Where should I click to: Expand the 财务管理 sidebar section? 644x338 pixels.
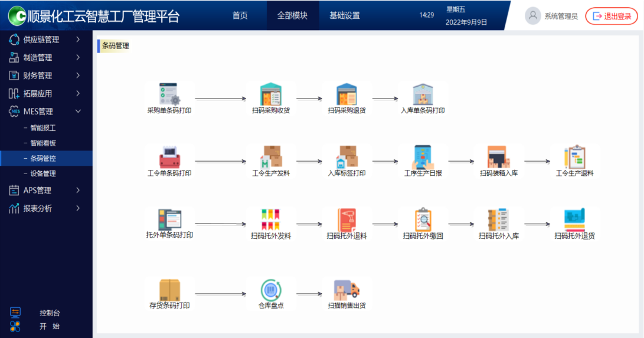pos(45,76)
